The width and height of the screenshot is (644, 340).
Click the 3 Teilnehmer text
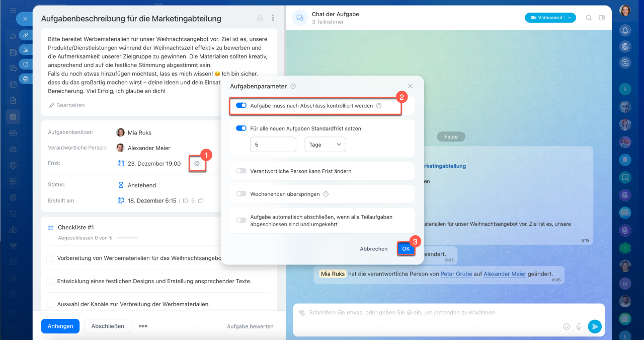(x=328, y=22)
